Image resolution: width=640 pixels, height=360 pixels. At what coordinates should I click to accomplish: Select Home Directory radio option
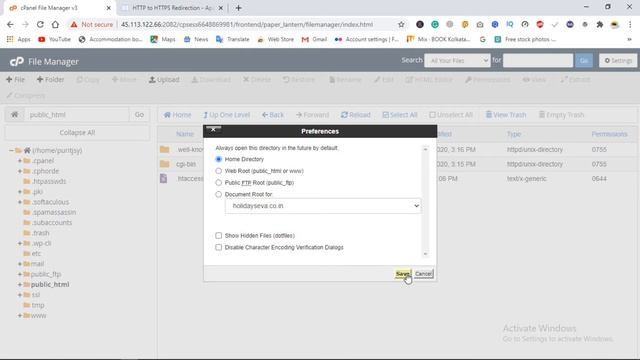point(219,159)
